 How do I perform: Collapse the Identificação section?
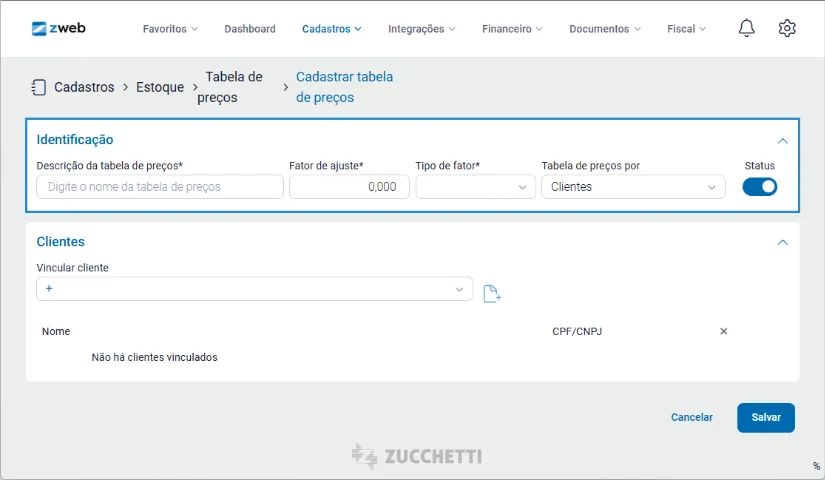[x=782, y=141]
